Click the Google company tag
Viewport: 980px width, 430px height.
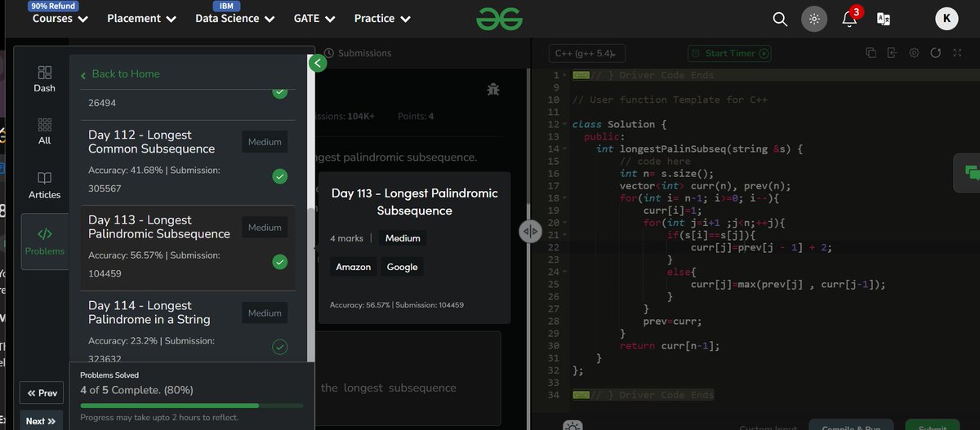[x=402, y=267]
